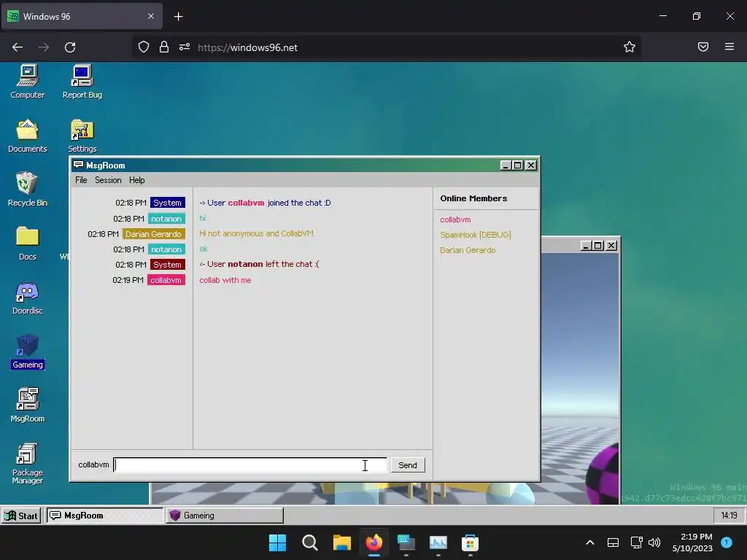Image resolution: width=747 pixels, height=560 pixels.
Task: Click the MsgRoom title bar icon
Action: [79, 165]
